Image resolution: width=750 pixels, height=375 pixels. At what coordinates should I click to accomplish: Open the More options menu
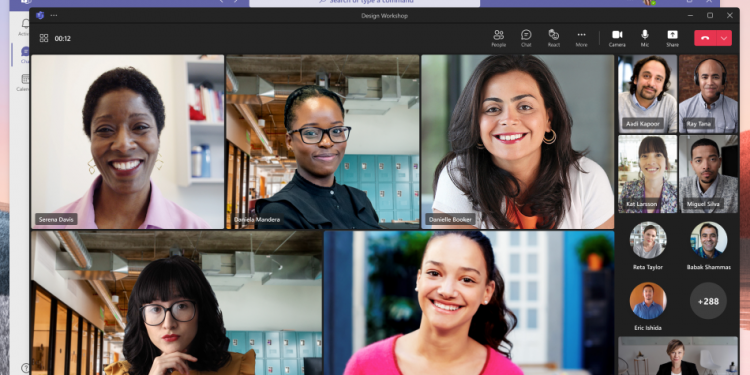(581, 38)
